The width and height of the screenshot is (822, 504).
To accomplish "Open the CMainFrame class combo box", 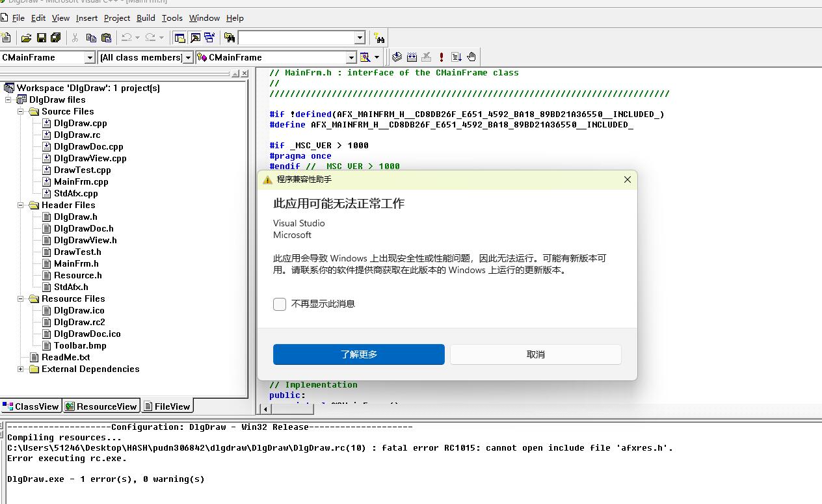I will [47, 57].
